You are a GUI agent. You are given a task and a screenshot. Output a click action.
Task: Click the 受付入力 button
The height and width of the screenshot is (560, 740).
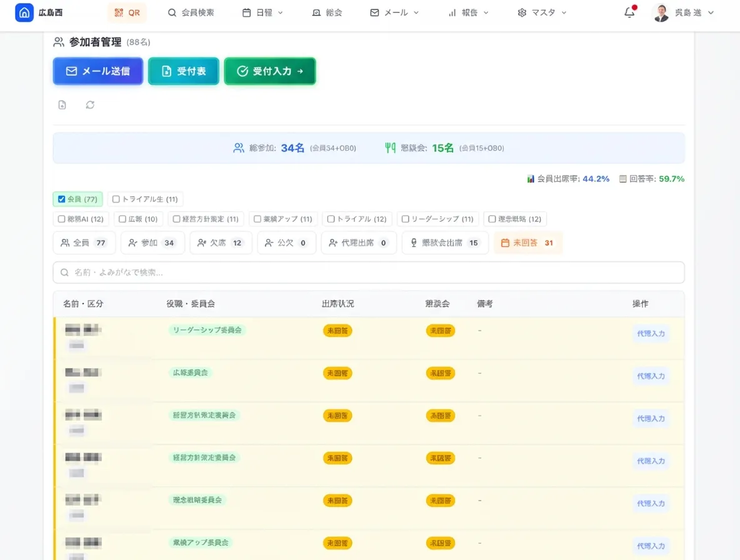(x=269, y=71)
